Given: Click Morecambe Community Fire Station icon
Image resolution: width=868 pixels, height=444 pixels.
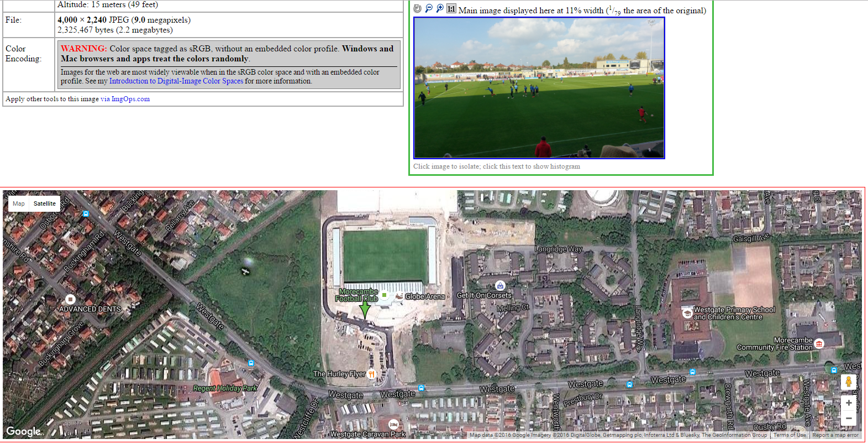Looking at the screenshot, I should (x=819, y=343).
